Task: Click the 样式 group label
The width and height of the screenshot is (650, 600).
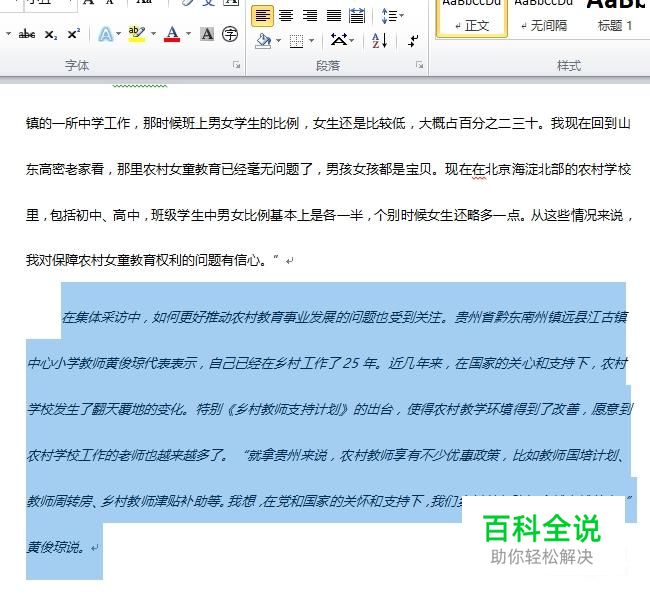Action: 569,66
